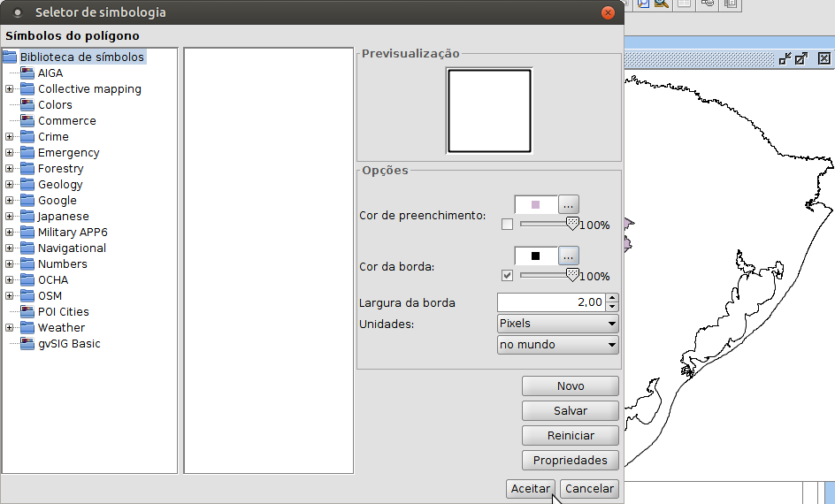This screenshot has width=835, height=504.
Task: Expand the Weather folder node
Action: 10,328
